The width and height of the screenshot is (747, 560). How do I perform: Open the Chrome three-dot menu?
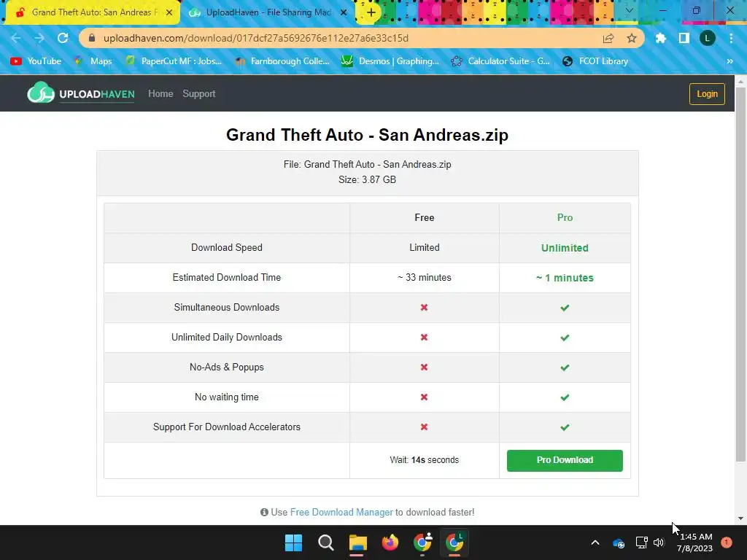coord(731,38)
